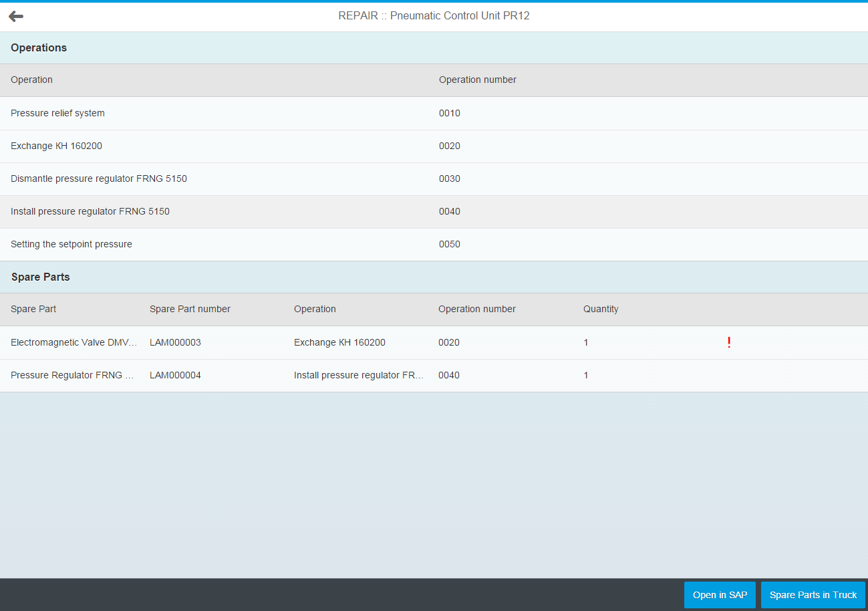Select the 'Pressure relief system' operation row
The image size is (868, 611).
click(434, 113)
